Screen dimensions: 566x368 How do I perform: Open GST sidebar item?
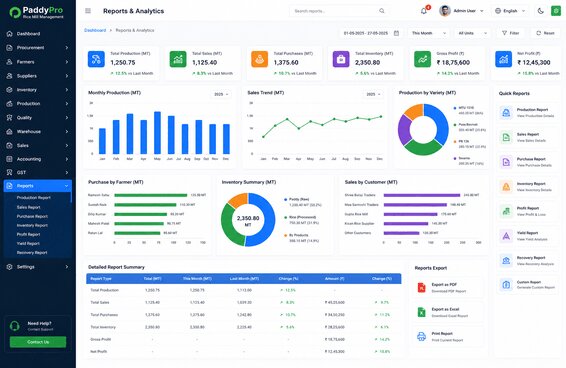38,173
